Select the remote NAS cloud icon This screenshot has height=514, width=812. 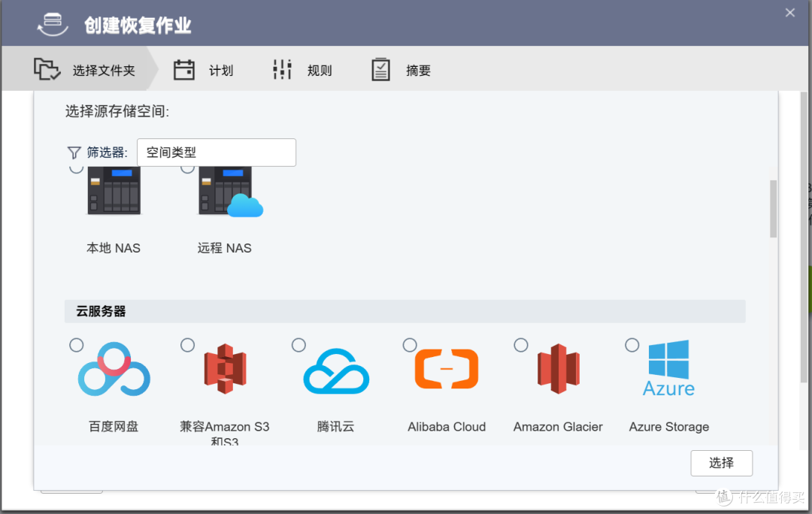tap(231, 191)
